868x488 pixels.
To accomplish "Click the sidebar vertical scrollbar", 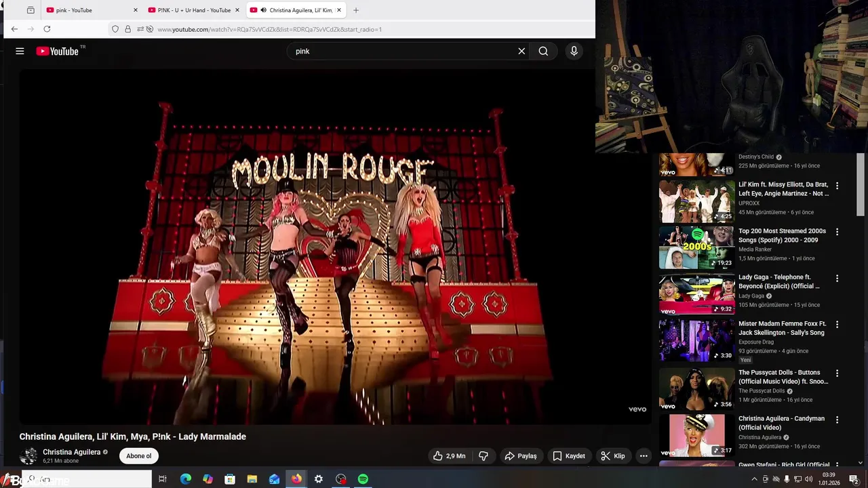I will point(861,185).
